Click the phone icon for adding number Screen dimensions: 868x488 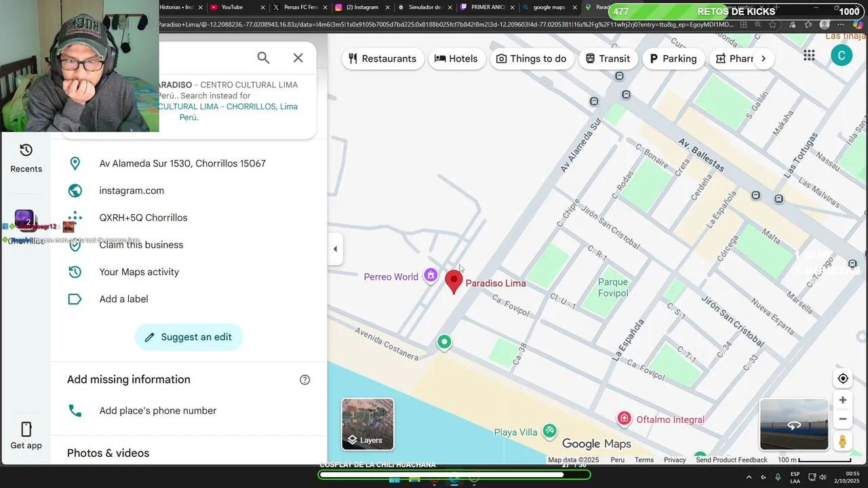75,411
